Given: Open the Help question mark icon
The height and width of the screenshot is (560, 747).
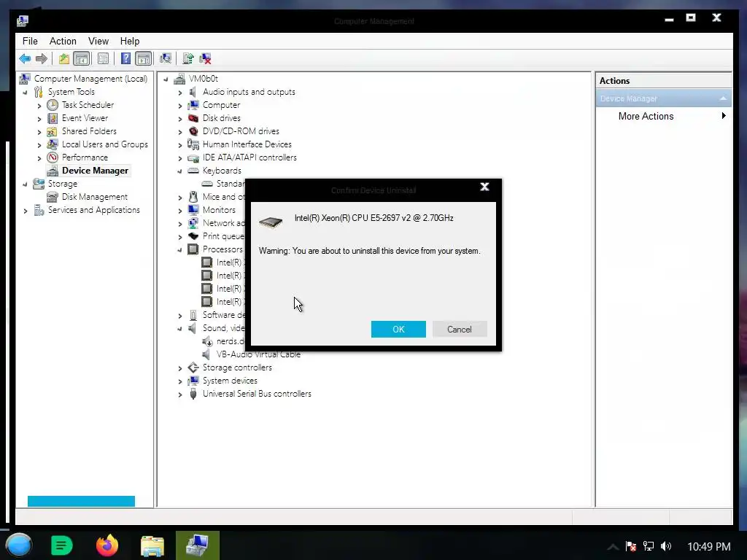Looking at the screenshot, I should (125, 58).
